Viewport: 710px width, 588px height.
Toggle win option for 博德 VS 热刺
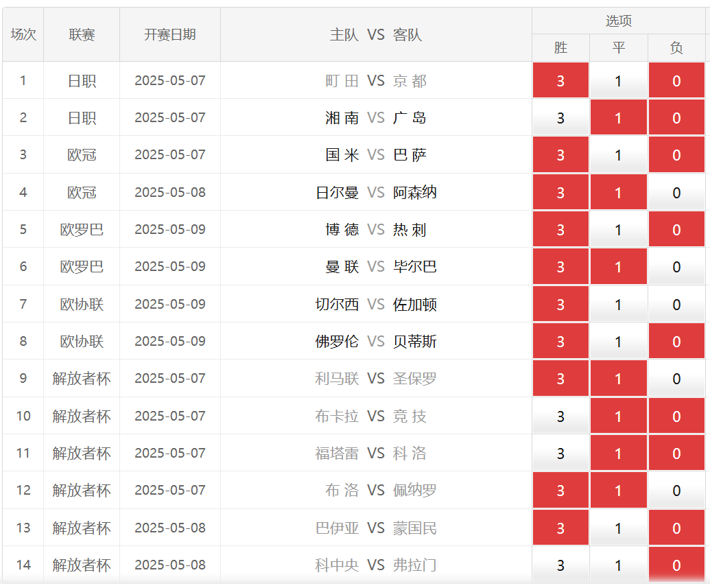560,230
